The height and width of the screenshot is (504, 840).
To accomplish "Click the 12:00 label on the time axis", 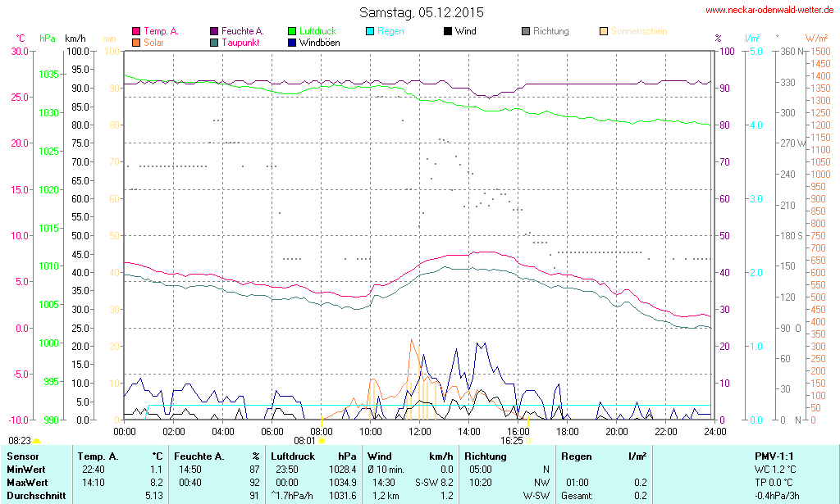I will point(419,431).
